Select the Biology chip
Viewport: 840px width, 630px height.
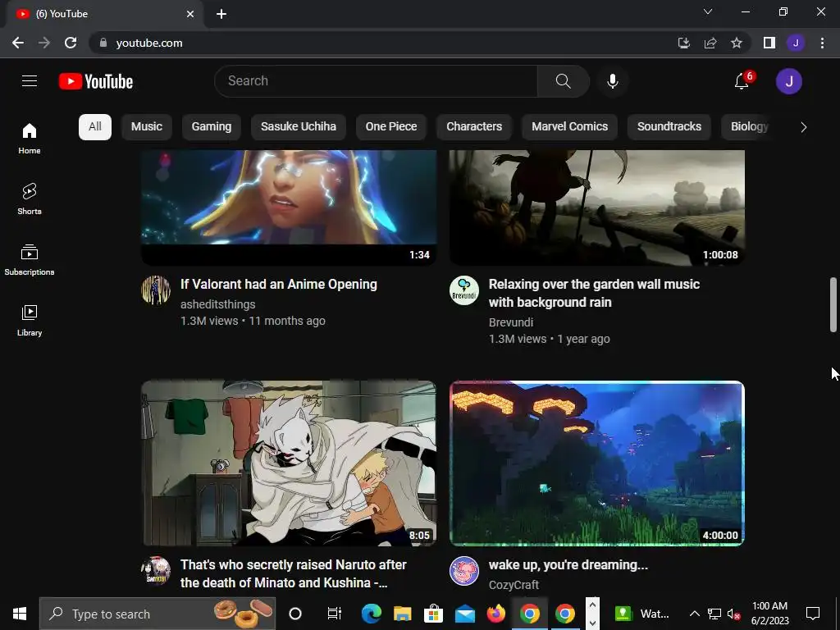pyautogui.click(x=749, y=127)
